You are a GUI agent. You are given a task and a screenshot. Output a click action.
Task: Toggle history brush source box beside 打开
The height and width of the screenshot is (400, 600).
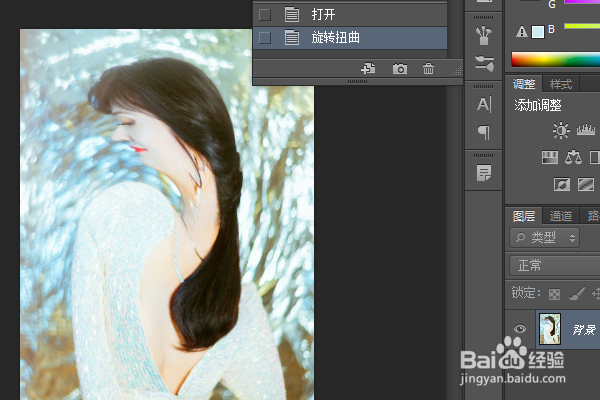[265, 15]
